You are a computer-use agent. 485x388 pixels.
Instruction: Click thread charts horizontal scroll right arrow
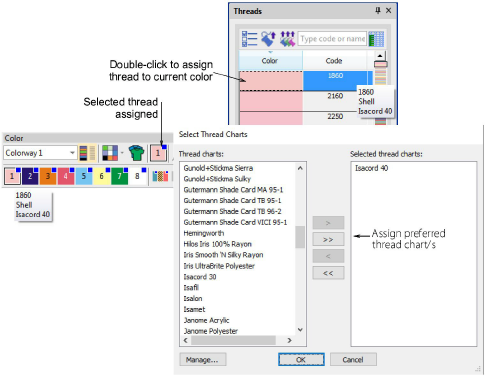coord(290,340)
